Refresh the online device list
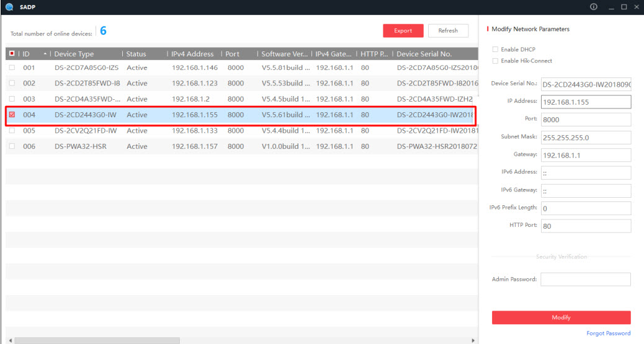This screenshot has width=644, height=344. (448, 30)
